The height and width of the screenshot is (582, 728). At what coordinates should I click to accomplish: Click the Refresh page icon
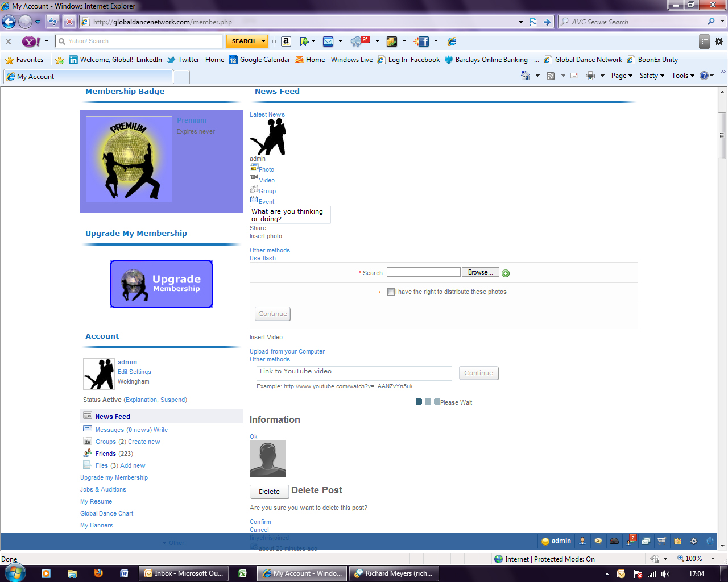(x=53, y=22)
